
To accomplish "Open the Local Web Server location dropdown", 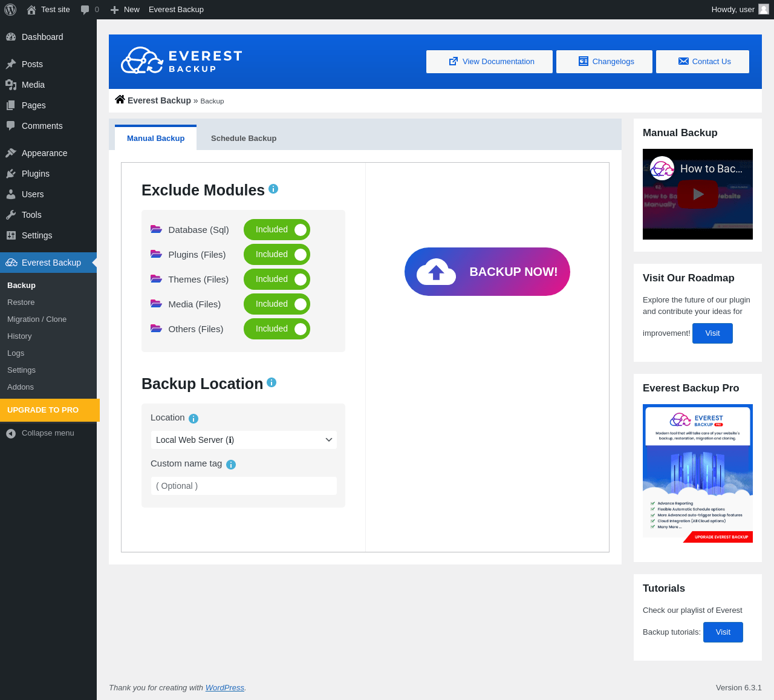I will coord(244,440).
